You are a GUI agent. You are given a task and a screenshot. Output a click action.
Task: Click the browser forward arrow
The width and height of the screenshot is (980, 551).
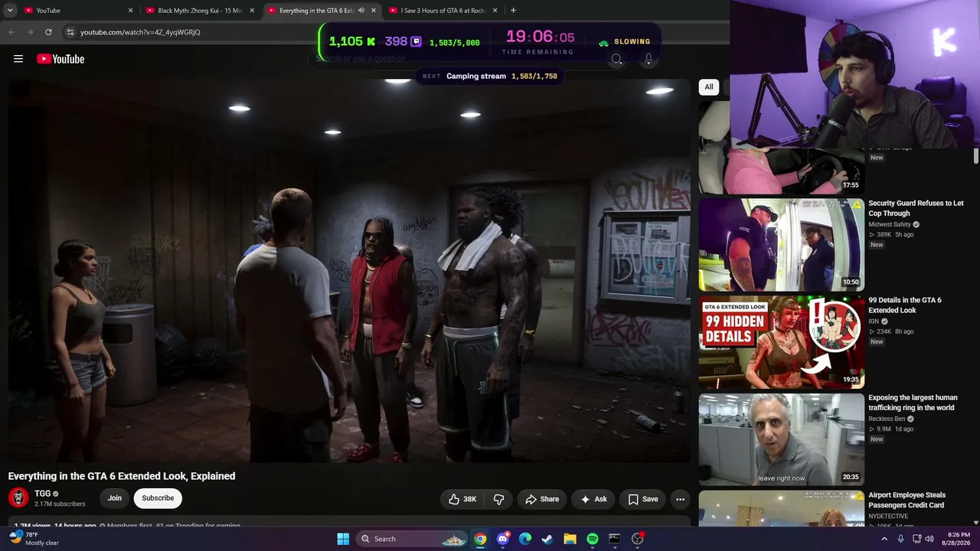[x=30, y=32]
